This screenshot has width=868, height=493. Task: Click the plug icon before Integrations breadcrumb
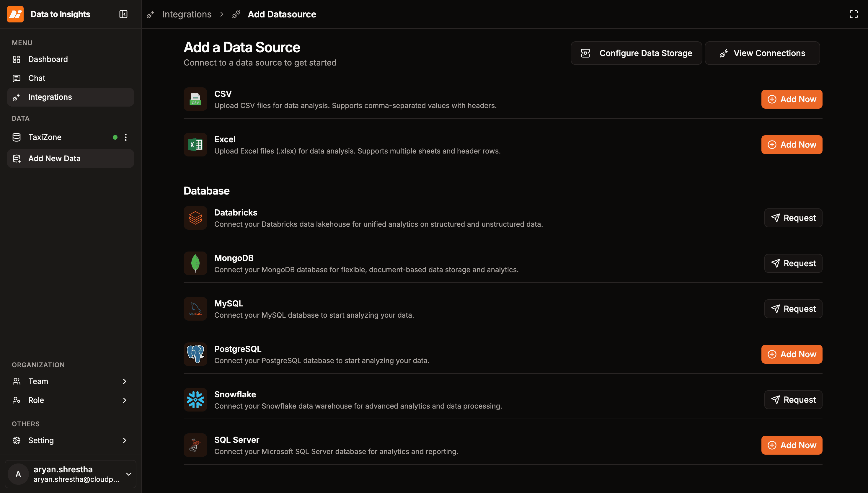pyautogui.click(x=151, y=14)
